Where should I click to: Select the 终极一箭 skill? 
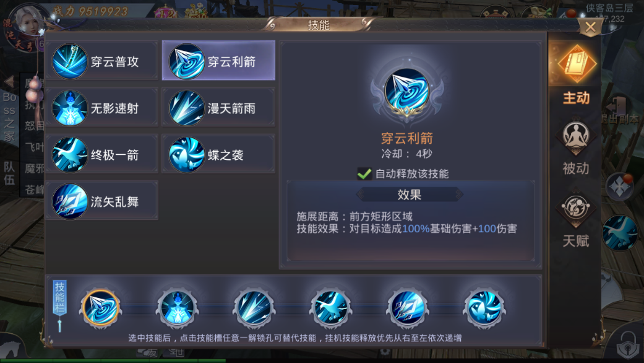102,155
